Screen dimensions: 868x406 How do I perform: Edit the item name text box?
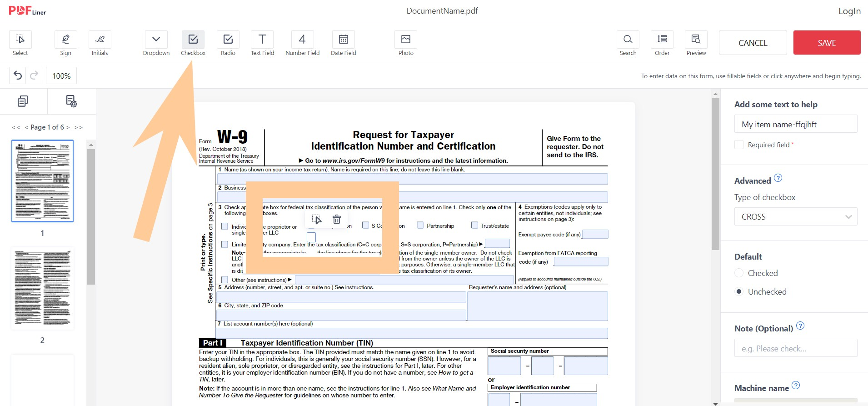[x=796, y=124]
